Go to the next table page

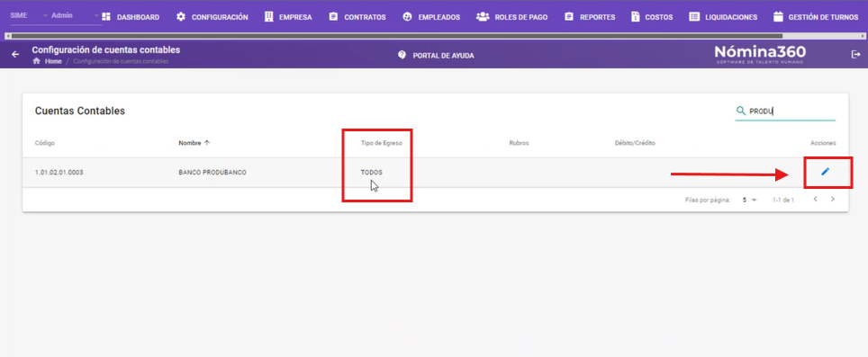tap(833, 199)
